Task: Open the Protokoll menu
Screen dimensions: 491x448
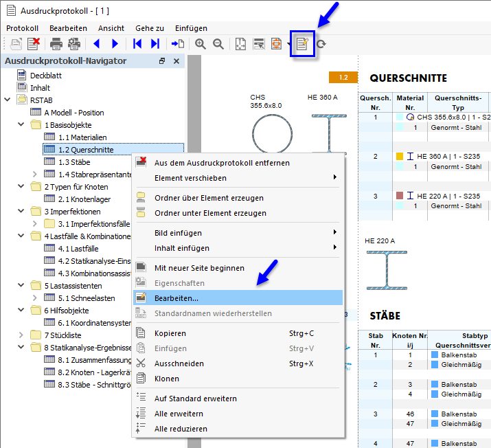Action: (22, 28)
